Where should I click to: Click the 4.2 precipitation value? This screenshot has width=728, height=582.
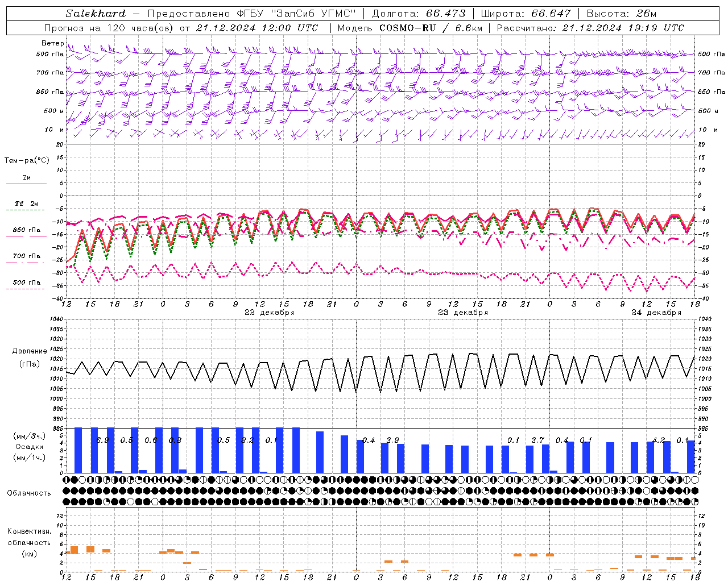[659, 440]
